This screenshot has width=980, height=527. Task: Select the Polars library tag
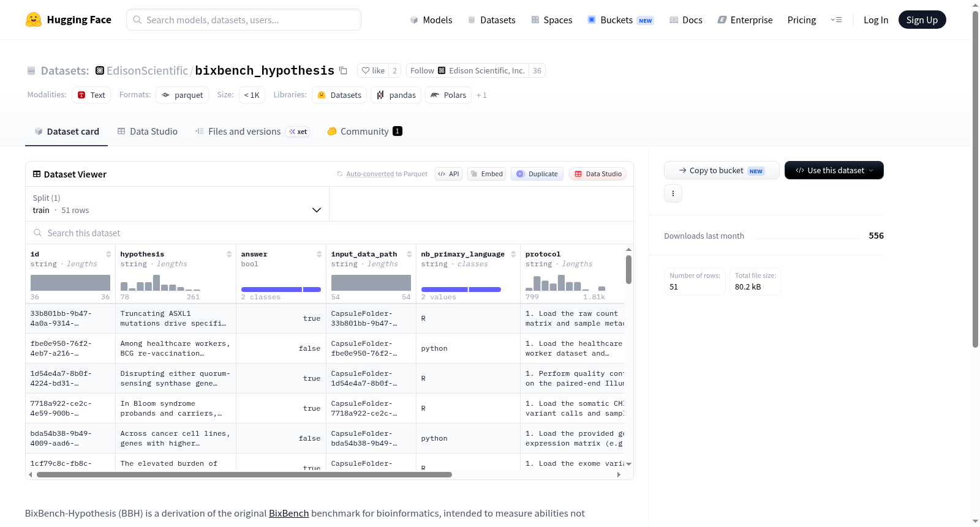448,95
